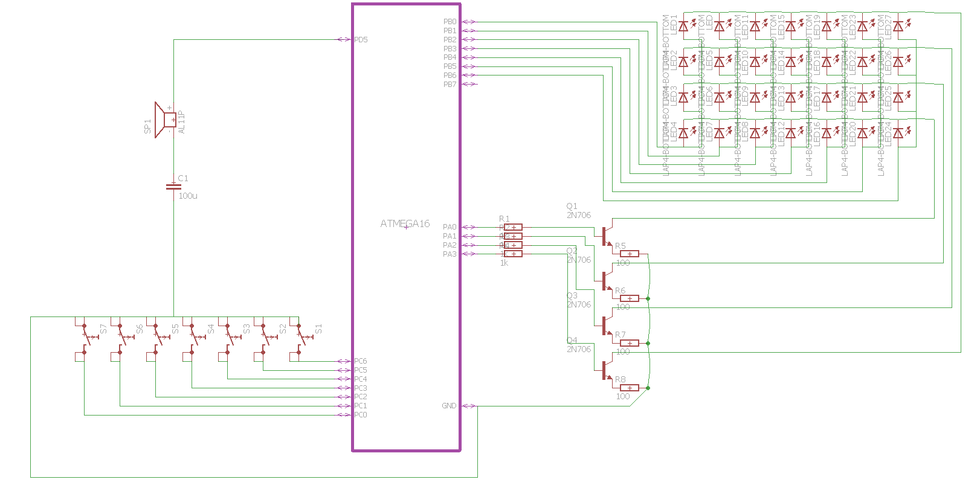
Task: Click the PD5 pin label
Action: pos(361,40)
